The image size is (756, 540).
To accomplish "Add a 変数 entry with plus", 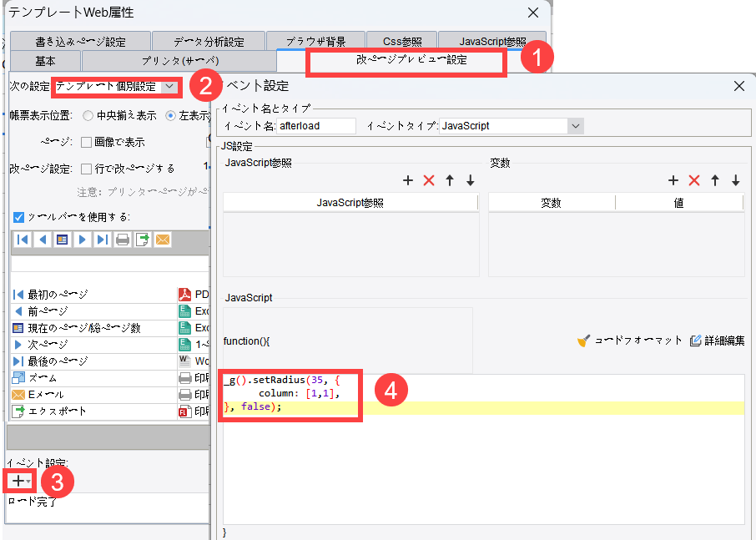I will (x=673, y=180).
